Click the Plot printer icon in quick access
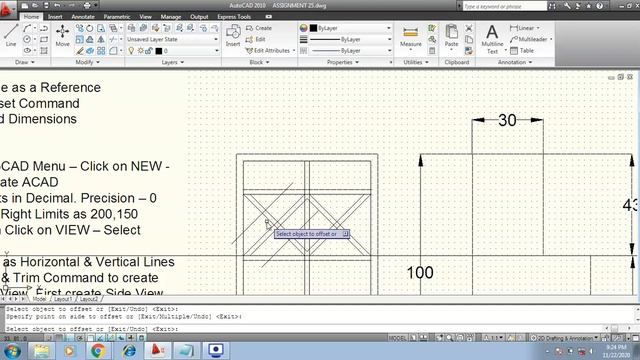 coord(87,5)
